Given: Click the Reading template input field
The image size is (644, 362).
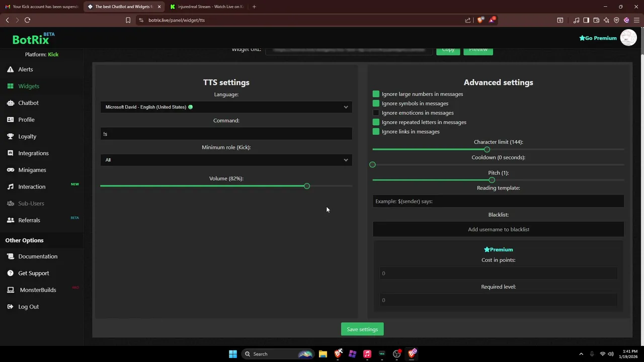Looking at the screenshot, I should (x=498, y=201).
